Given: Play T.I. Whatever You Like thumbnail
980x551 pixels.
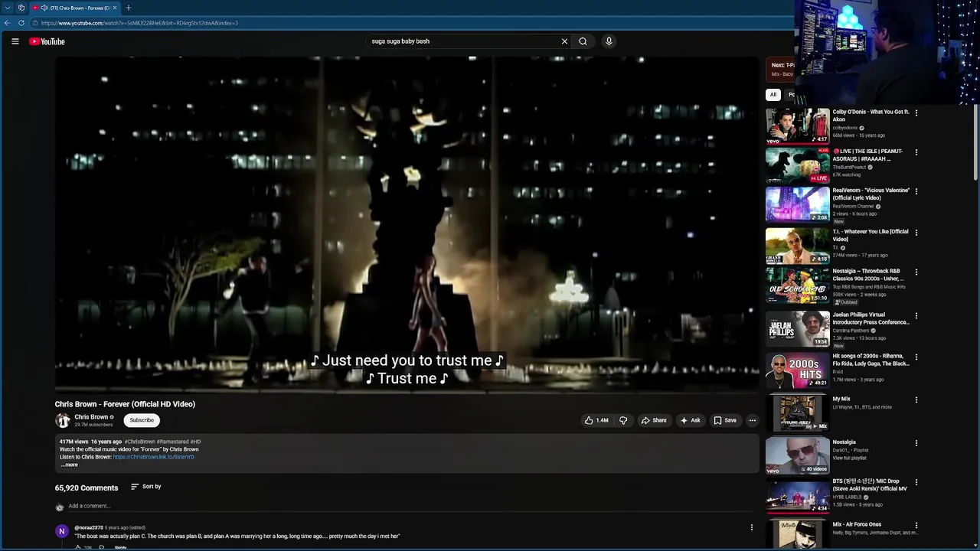Looking at the screenshot, I should 797,246.
